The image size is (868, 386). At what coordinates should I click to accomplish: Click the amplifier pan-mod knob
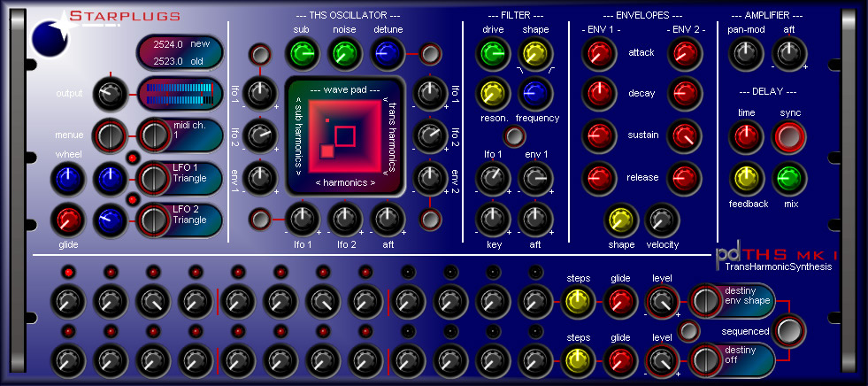(x=746, y=54)
